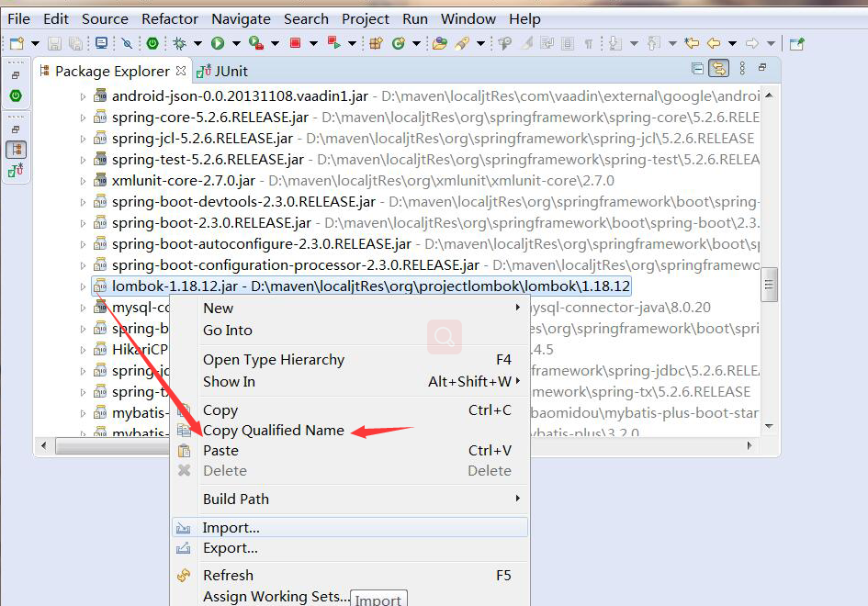Click the Save toolbar icon
The width and height of the screenshot is (868, 606).
(54, 43)
